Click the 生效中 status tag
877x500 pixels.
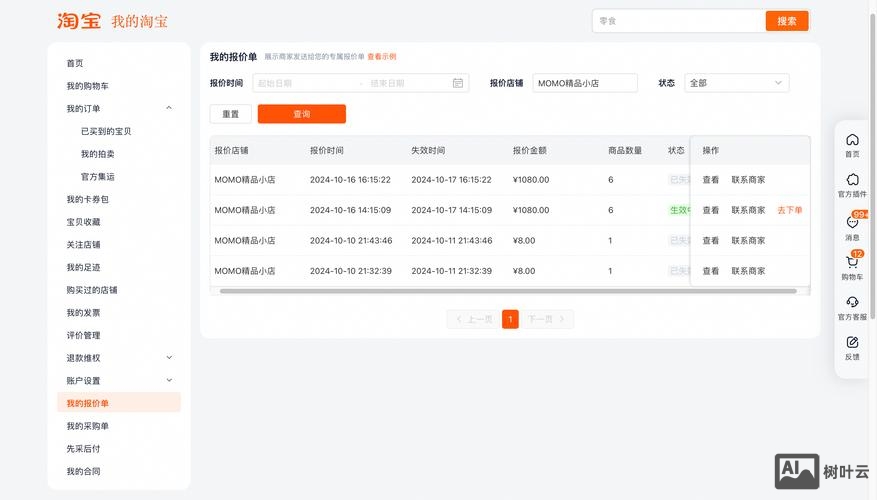pos(680,210)
